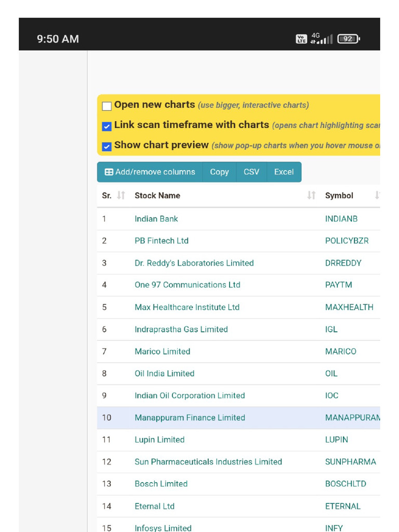Open the Indian Bank stock link
The width and height of the screenshot is (399, 532).
[x=156, y=219]
